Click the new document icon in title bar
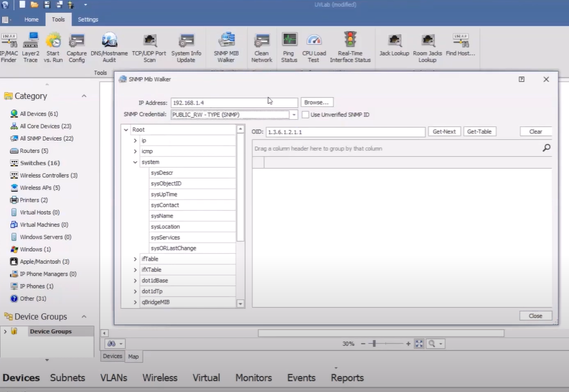 click(x=22, y=4)
